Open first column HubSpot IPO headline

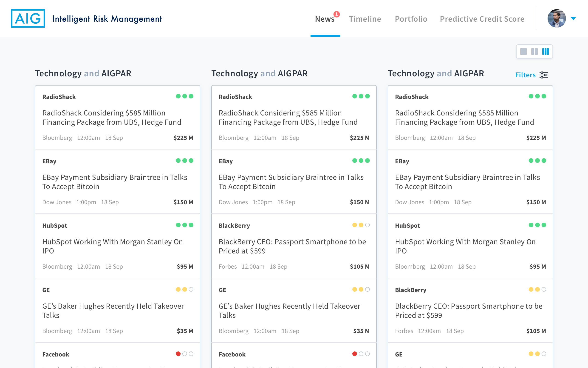click(113, 246)
